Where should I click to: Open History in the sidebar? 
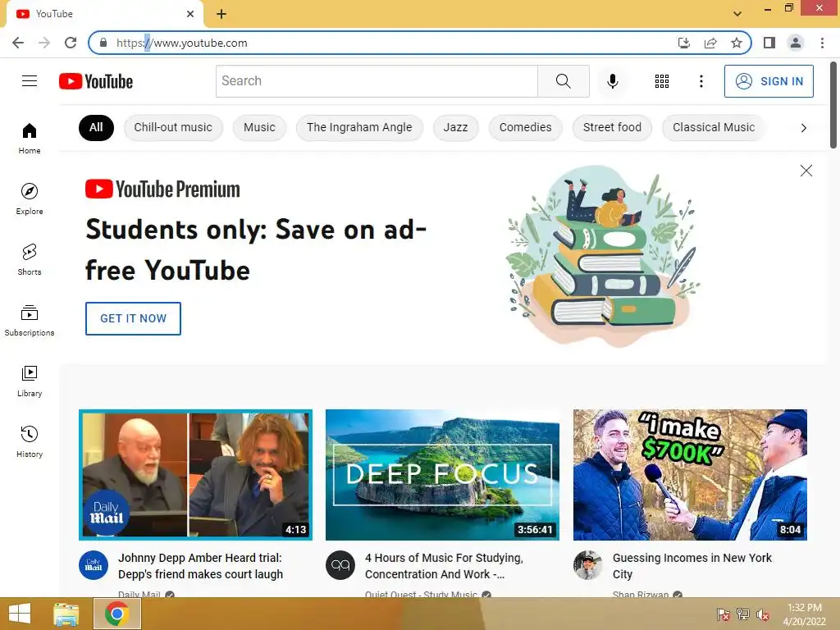point(30,441)
